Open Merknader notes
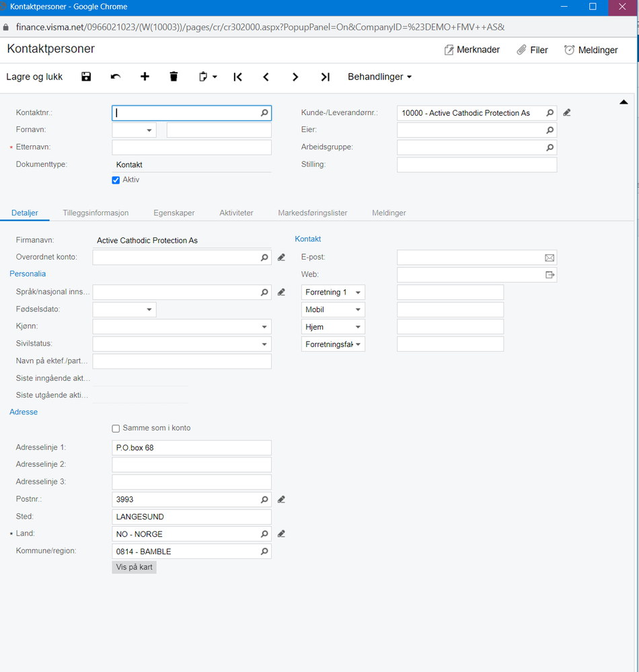The image size is (639, 672). click(x=472, y=50)
